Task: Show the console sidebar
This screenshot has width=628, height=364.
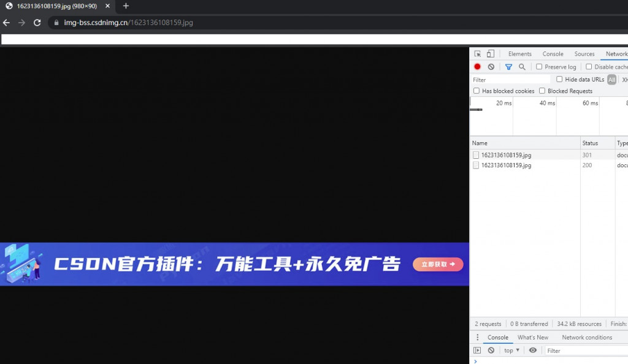Action: pyautogui.click(x=477, y=351)
